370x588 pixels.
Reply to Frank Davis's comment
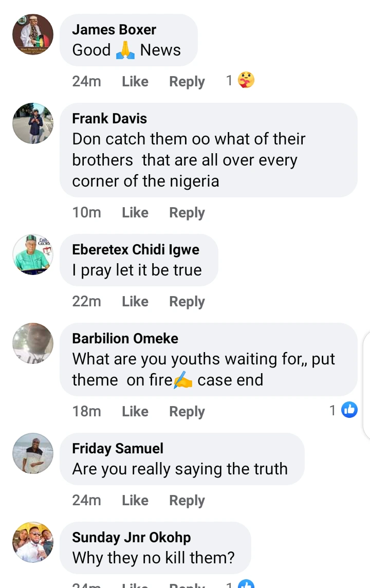[187, 212]
